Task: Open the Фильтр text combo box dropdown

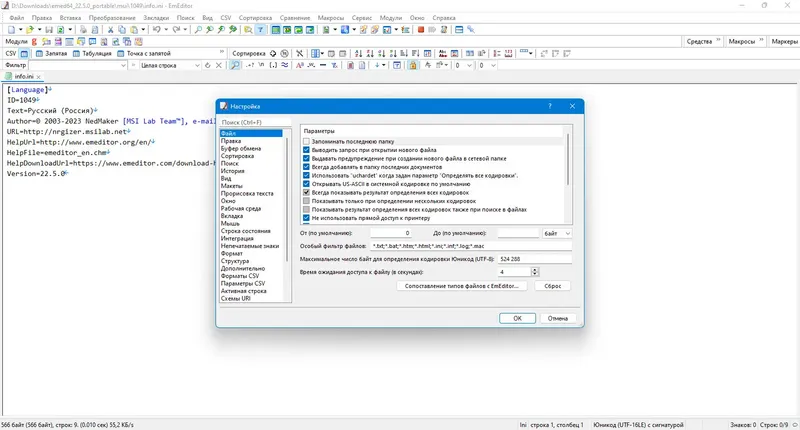Action: (123, 65)
